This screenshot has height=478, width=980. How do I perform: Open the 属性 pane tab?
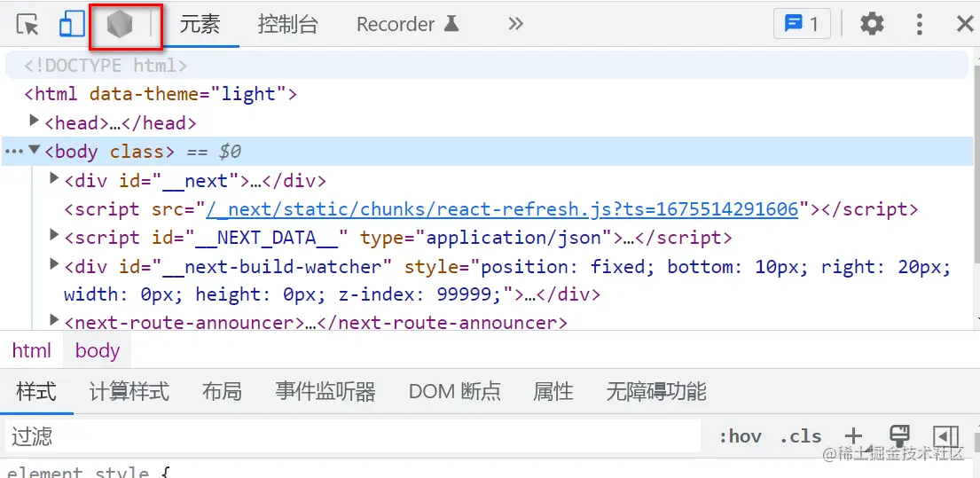pyautogui.click(x=553, y=392)
